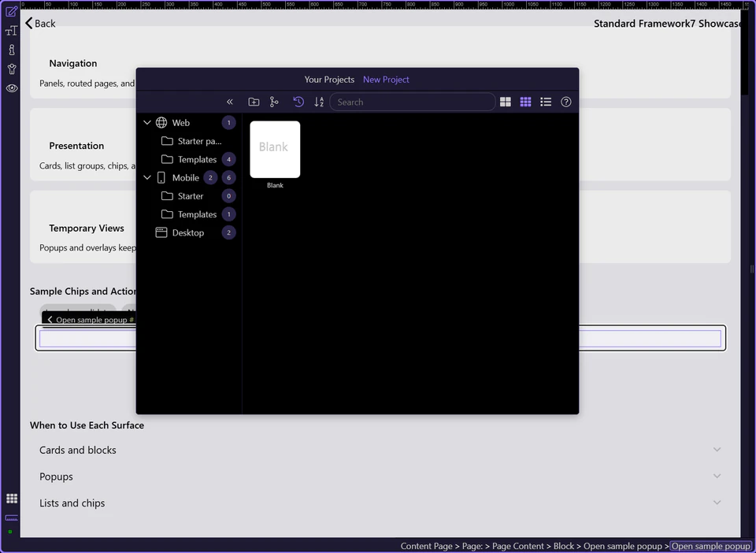
Task: Collapse the Mobile tree node chevron
Action: pos(147,177)
